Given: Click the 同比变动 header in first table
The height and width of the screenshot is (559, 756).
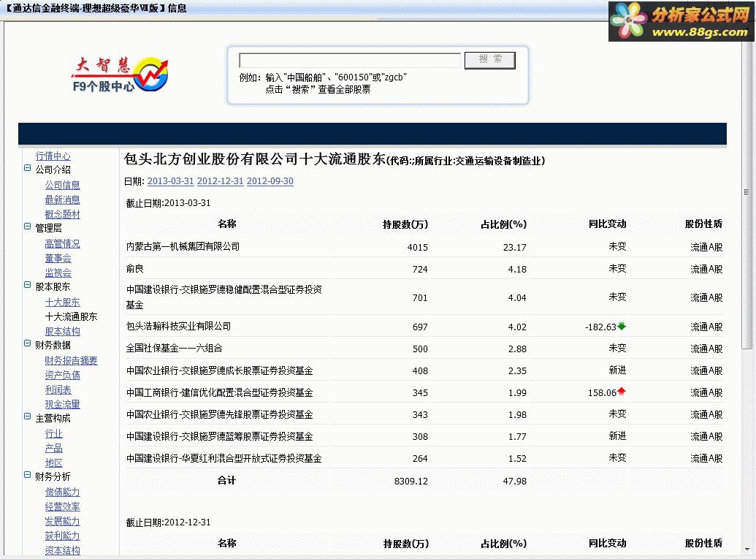Looking at the screenshot, I should (x=607, y=224).
